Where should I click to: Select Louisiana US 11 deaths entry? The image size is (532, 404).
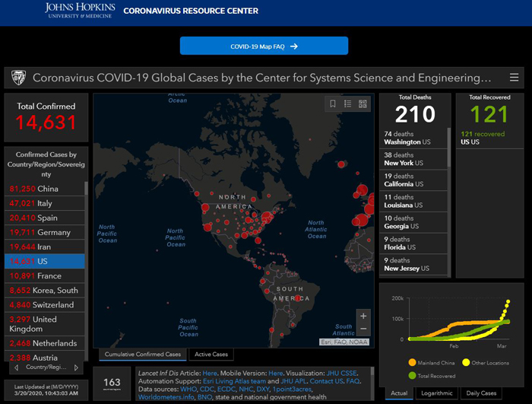pos(413,201)
